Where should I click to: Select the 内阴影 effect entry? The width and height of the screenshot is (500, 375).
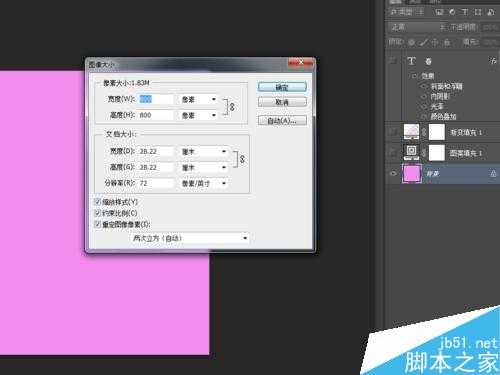pyautogui.click(x=440, y=96)
